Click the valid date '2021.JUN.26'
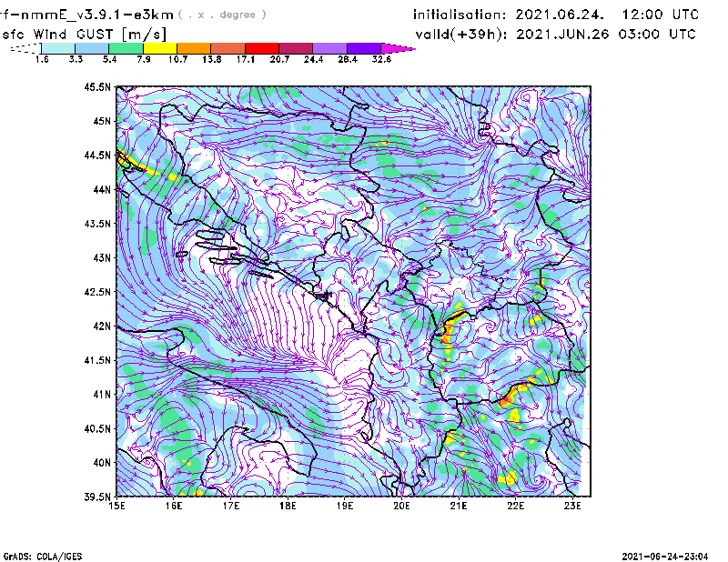The height and width of the screenshot is (562, 728). [x=562, y=35]
